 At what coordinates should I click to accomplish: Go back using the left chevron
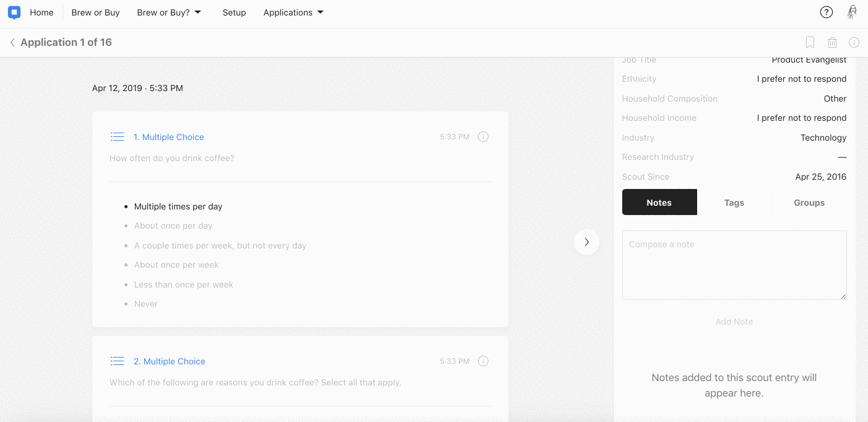12,43
